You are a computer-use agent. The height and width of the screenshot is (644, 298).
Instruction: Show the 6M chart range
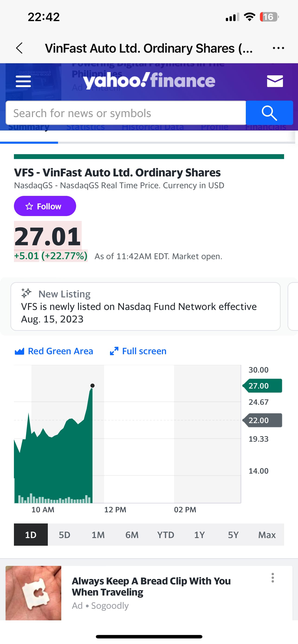pos(132,535)
